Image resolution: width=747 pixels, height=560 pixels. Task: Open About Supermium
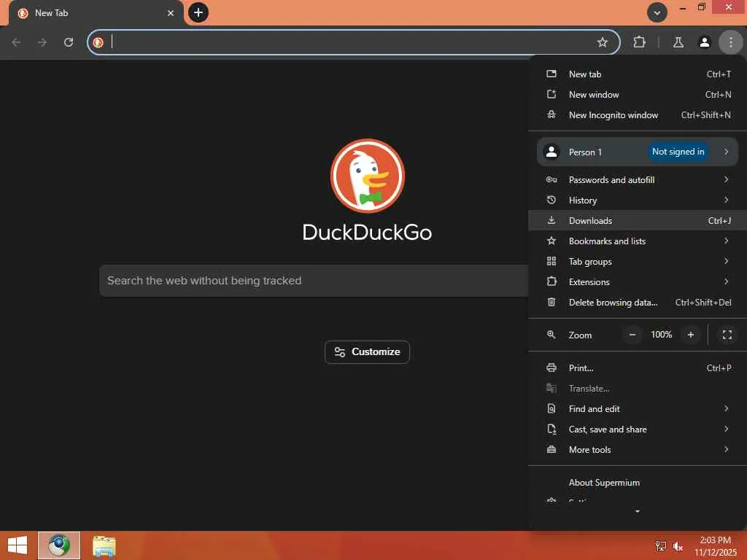[638, 483]
